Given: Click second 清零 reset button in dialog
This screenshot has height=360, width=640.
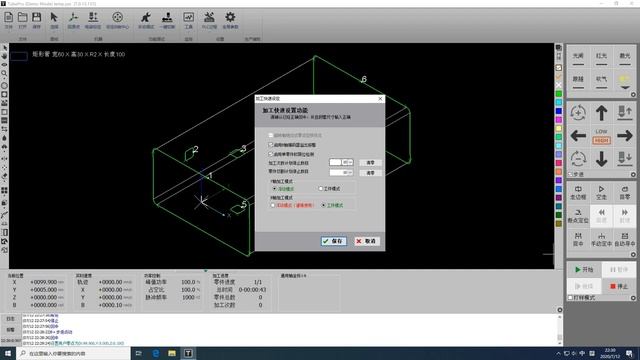Looking at the screenshot, I should pos(370,173).
